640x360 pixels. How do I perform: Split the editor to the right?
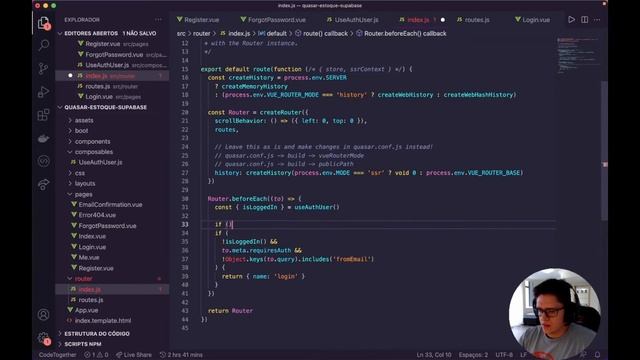(584, 20)
